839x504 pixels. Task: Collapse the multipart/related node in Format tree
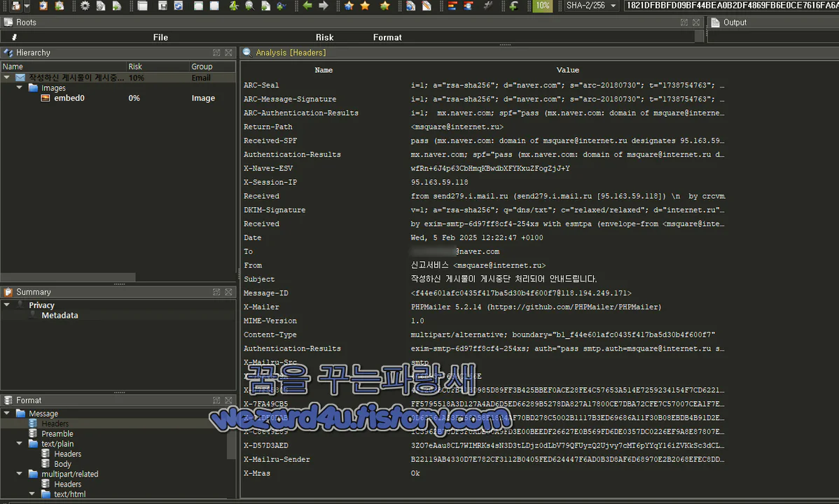pyautogui.click(x=20, y=474)
